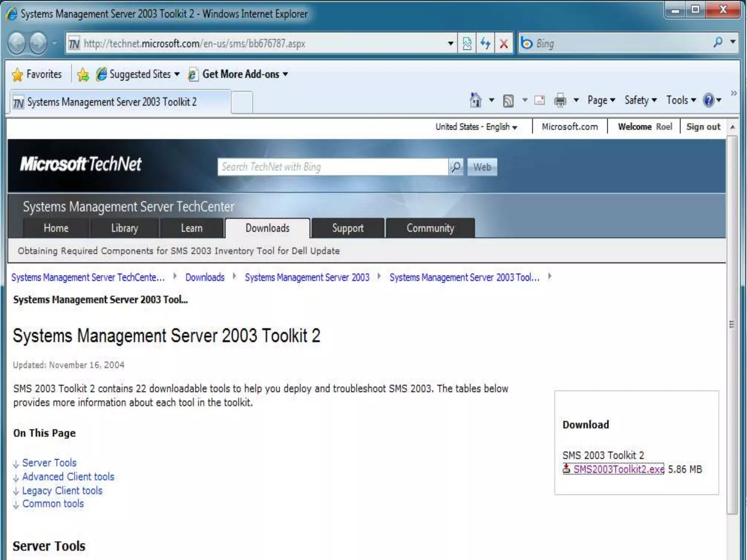Jump to Server Tools section link
This screenshot has height=560, width=747.
coord(49,463)
